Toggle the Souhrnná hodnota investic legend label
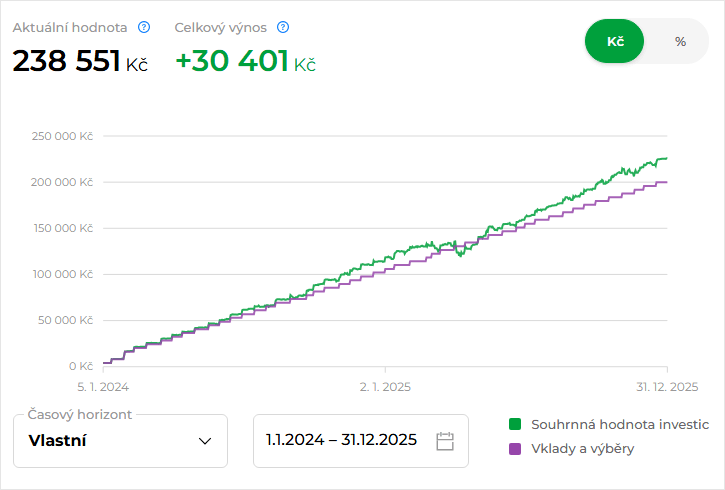Screen dimensions: 725x490 (620, 424)
